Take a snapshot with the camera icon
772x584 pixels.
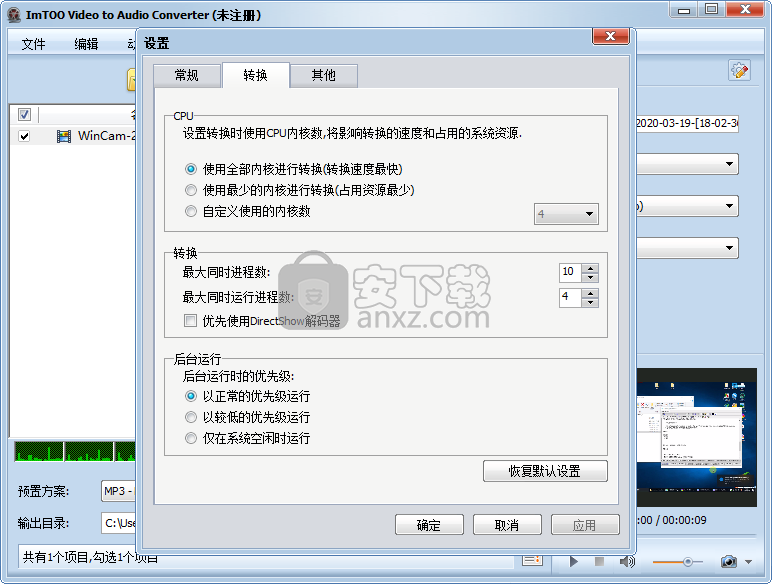[x=729, y=561]
